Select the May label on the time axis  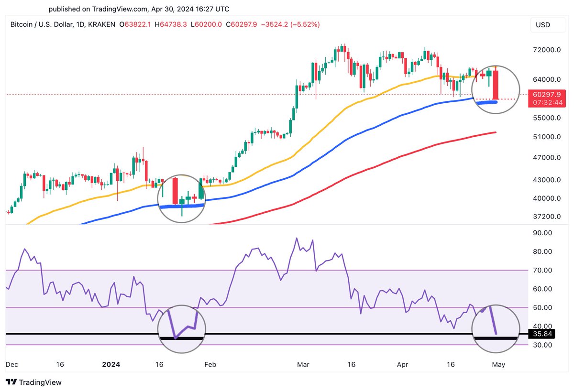point(499,364)
